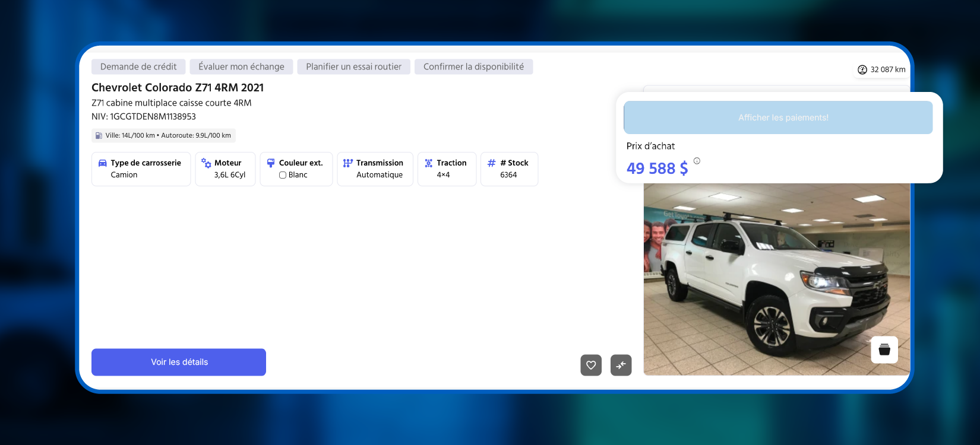Click the 4×4 traction value
Screen dimensions: 980x445
point(443,175)
